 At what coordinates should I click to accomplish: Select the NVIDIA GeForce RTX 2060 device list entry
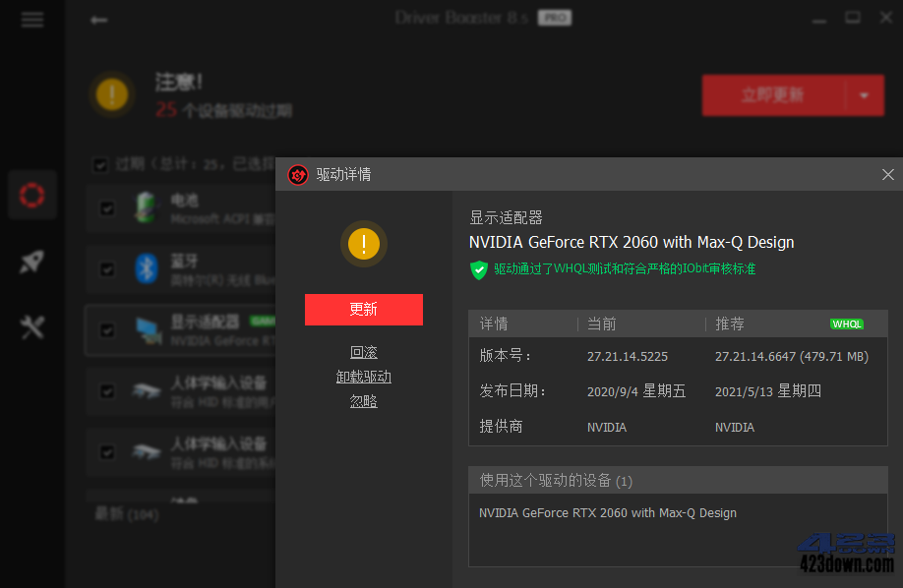(x=608, y=513)
